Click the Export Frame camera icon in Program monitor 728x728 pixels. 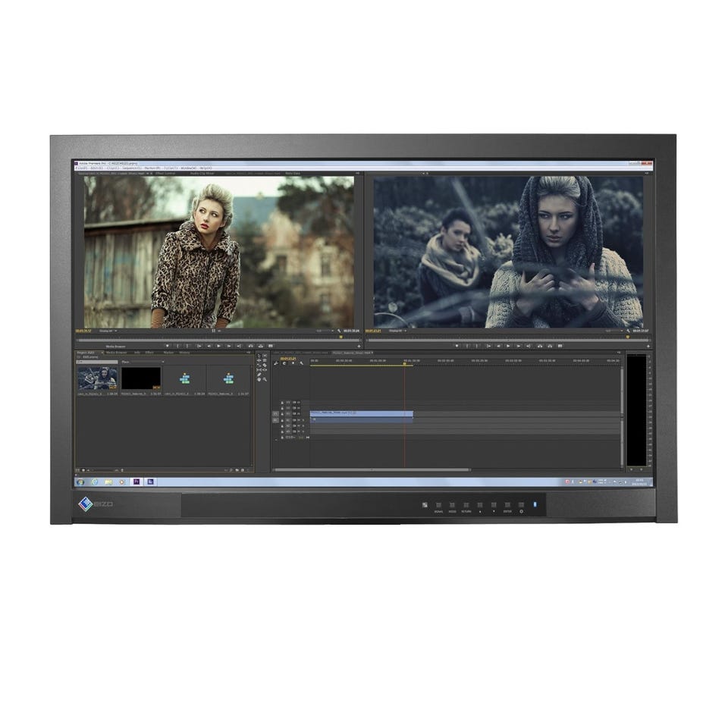coord(560,346)
